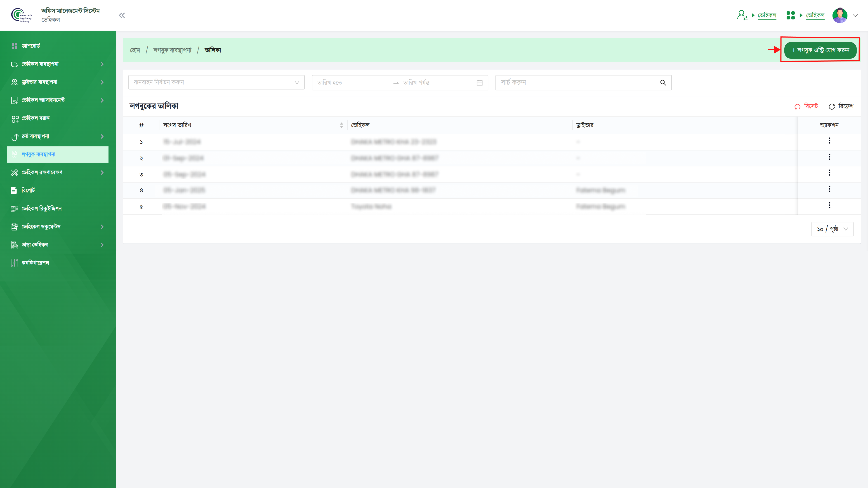Click the user profile avatar
This screenshot has width=868, height=488.
840,15
